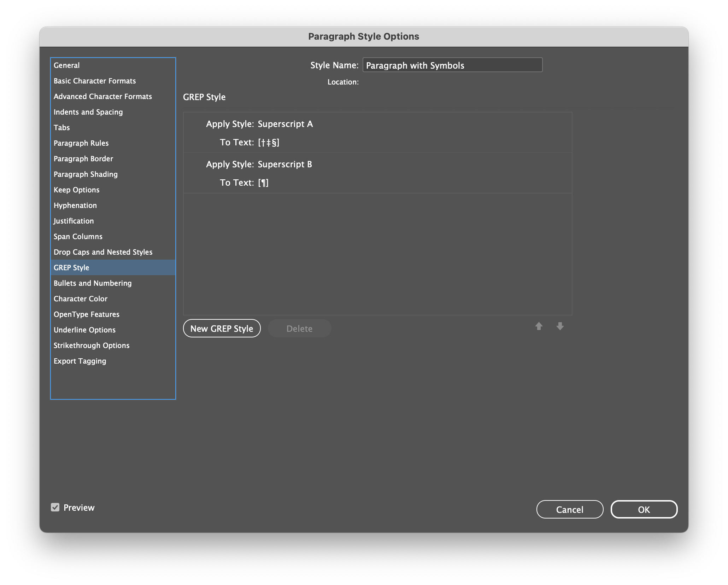
Task: Expand Indents and Spacing options
Action: (x=88, y=112)
